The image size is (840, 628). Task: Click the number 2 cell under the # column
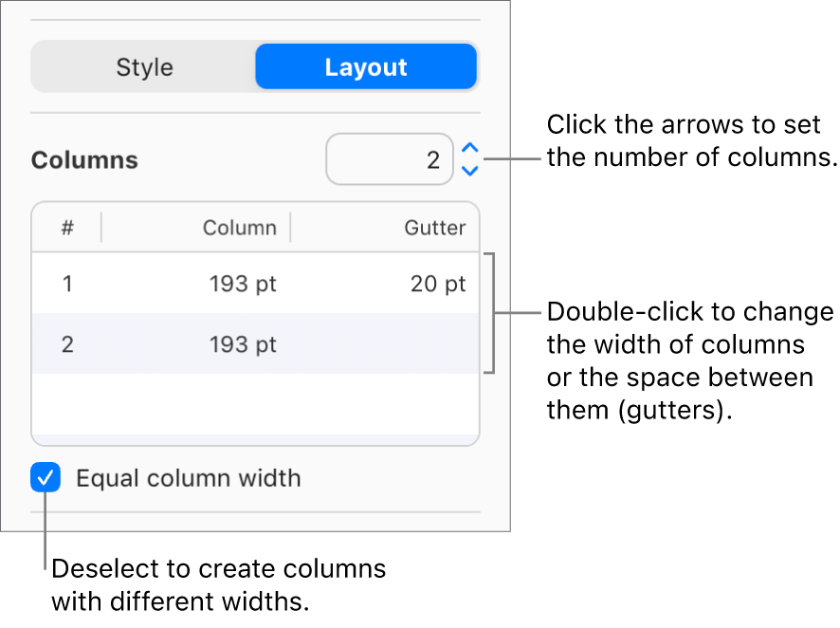point(66,344)
